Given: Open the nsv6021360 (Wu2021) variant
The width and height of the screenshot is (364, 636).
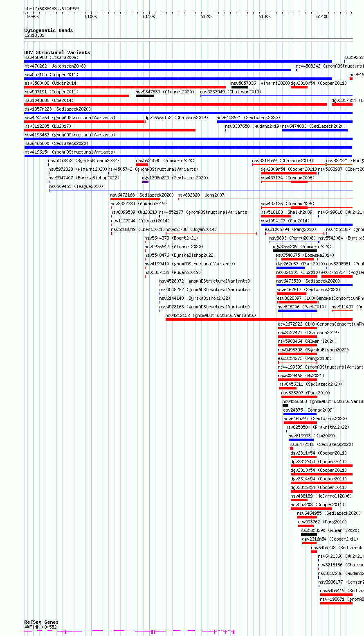Looking at the screenshot, I should pyautogui.click(x=342, y=556).
